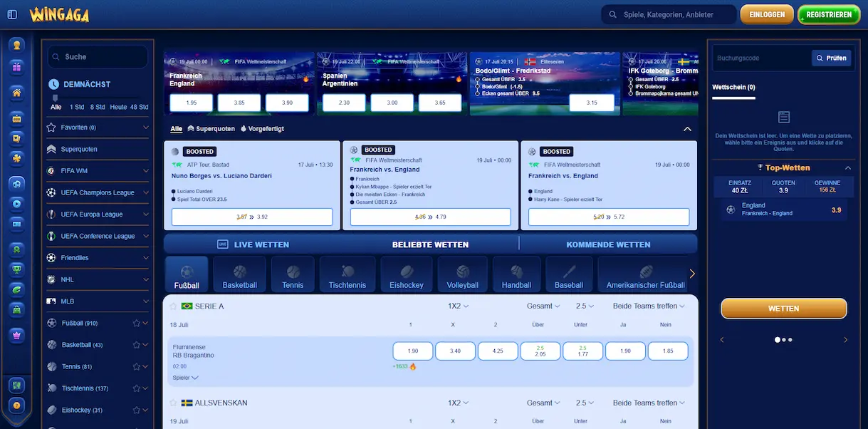This screenshot has height=429, width=868.
Task: Open the trophy tournaments icon in left rail
Action: coord(17,269)
